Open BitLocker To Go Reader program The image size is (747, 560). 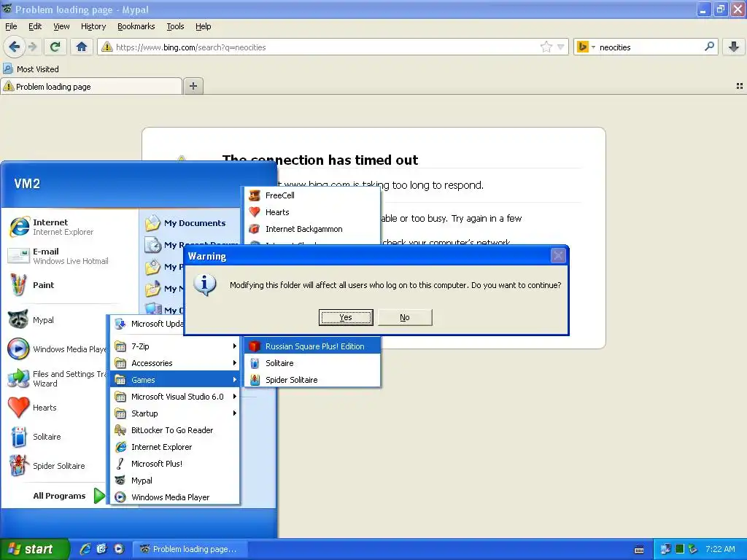tap(175, 430)
